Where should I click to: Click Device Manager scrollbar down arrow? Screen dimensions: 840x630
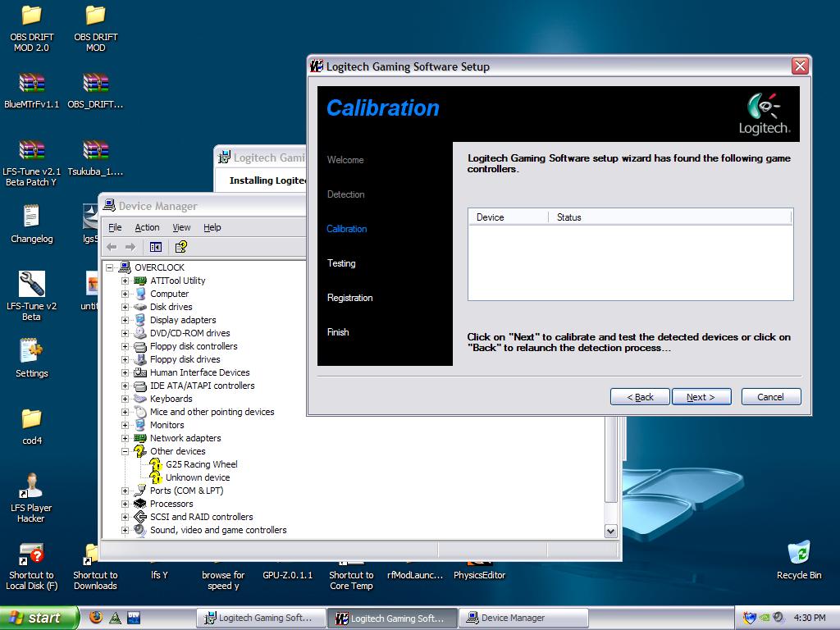click(610, 531)
